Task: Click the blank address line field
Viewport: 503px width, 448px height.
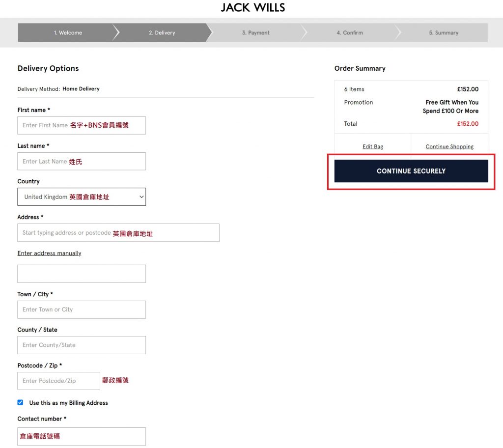Action: [x=82, y=274]
